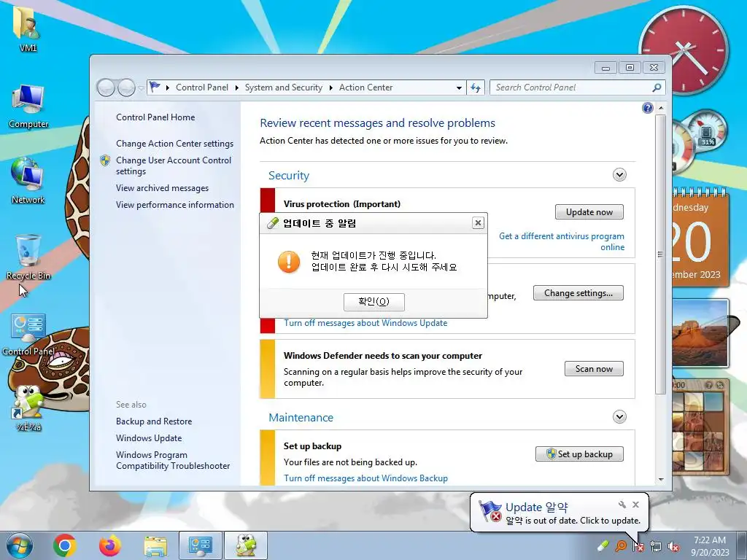Viewport: 747px width, 560px height.
Task: Open Change User Account Control settings
Action: (x=174, y=166)
